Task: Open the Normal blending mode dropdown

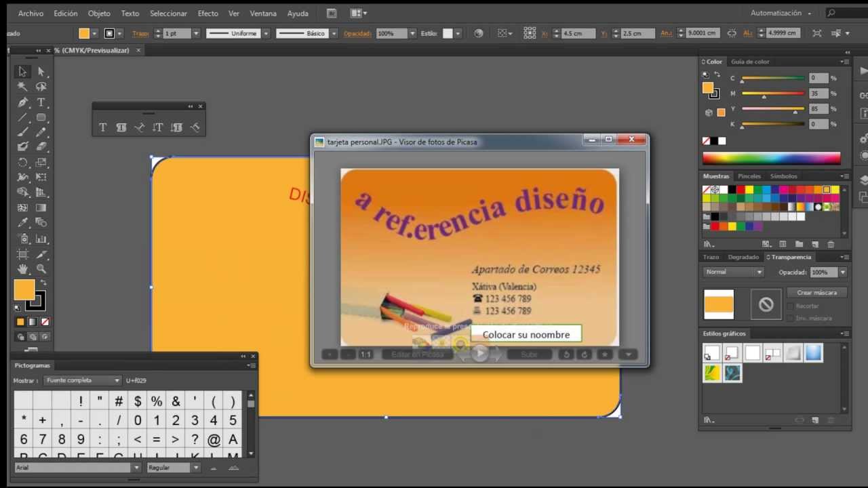Action: point(734,272)
